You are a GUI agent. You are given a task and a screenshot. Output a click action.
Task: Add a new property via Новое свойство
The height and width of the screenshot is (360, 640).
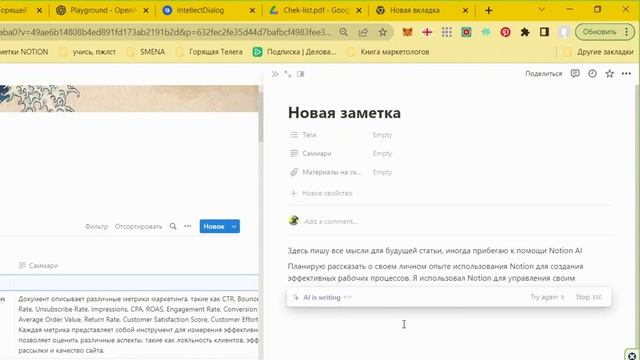coord(321,193)
